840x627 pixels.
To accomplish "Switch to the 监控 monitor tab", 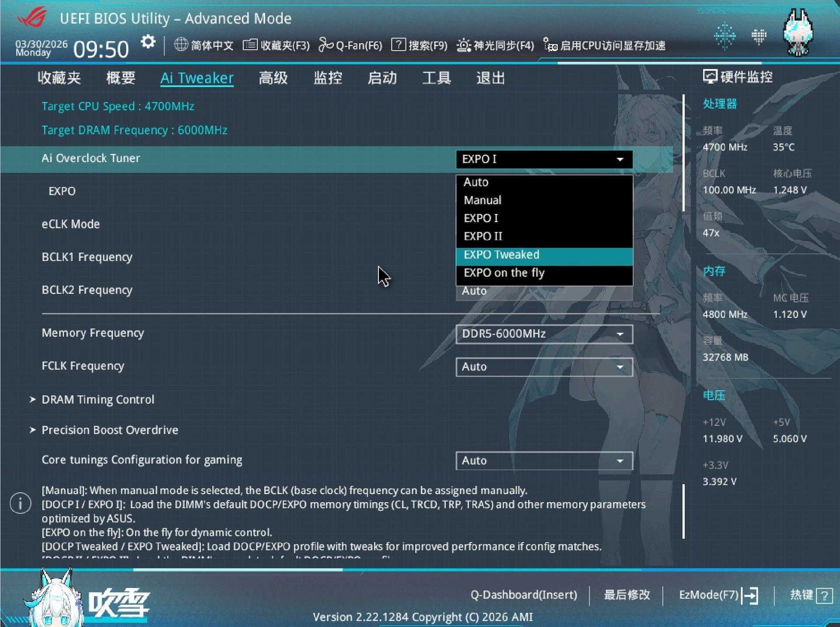I will (x=328, y=78).
